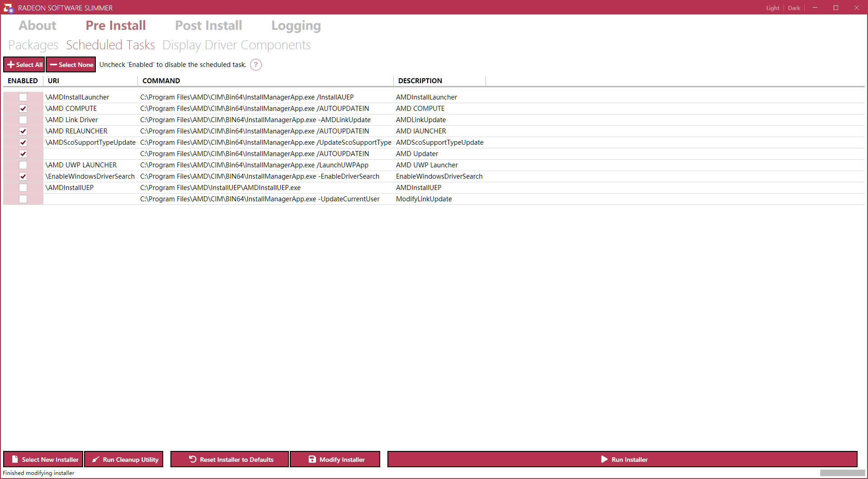Uncheck the AMDScoSupportTypeUpdate task checkbox
The width and height of the screenshot is (868, 479).
[23, 142]
